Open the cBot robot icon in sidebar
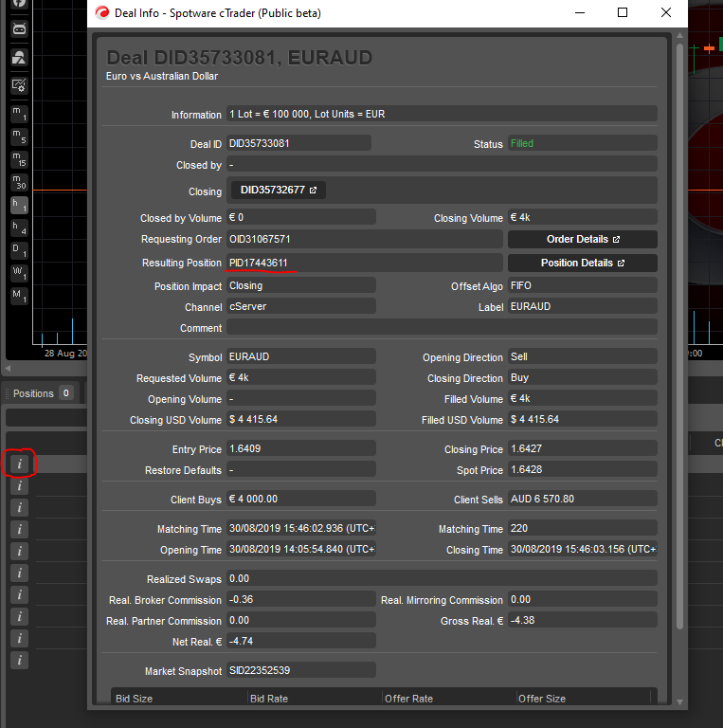The width and height of the screenshot is (723, 728). click(19, 29)
